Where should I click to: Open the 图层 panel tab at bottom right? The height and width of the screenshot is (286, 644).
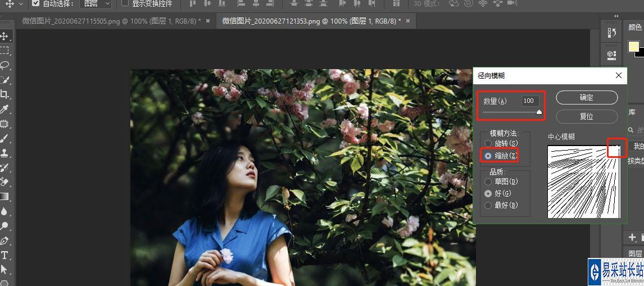coord(635,253)
